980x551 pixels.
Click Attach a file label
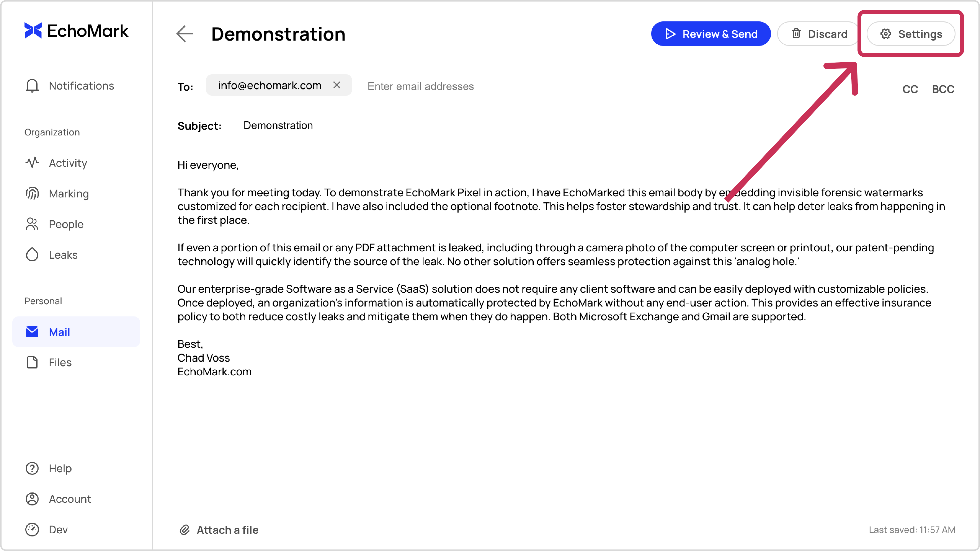[228, 530]
